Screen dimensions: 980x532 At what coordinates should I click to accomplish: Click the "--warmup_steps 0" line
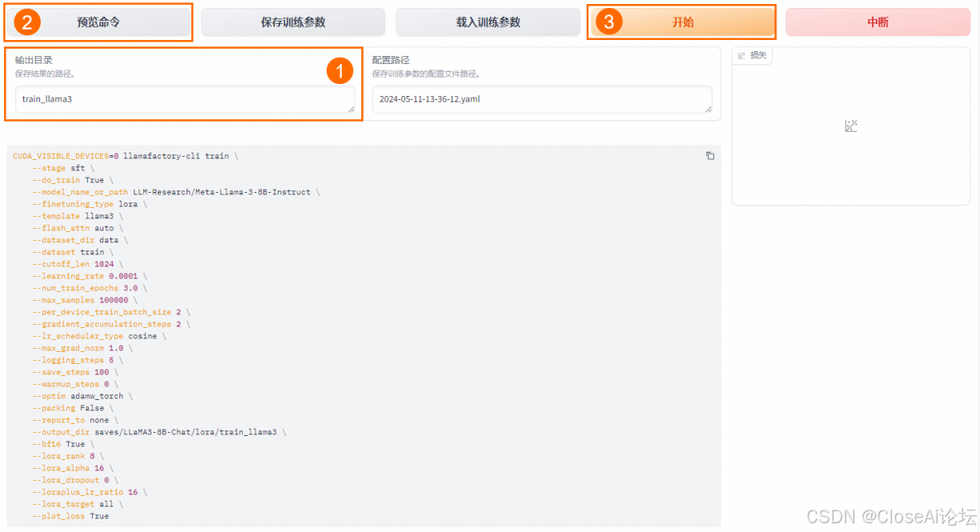74,384
